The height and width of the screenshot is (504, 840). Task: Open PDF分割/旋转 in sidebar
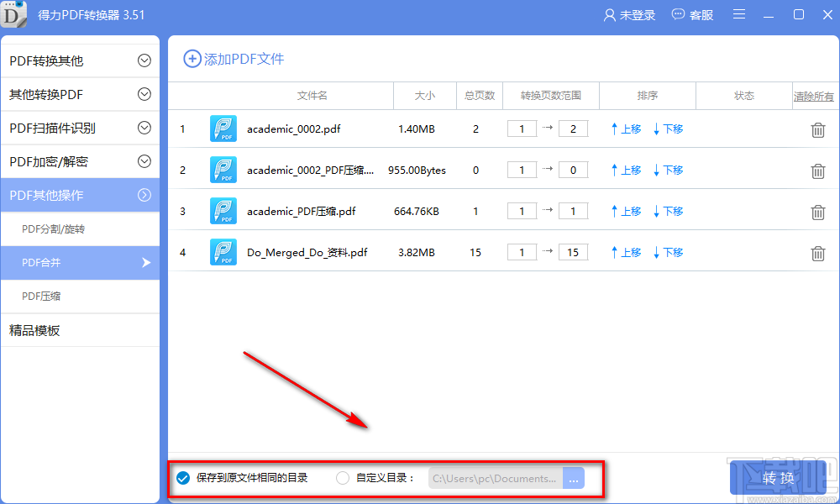pyautogui.click(x=81, y=229)
